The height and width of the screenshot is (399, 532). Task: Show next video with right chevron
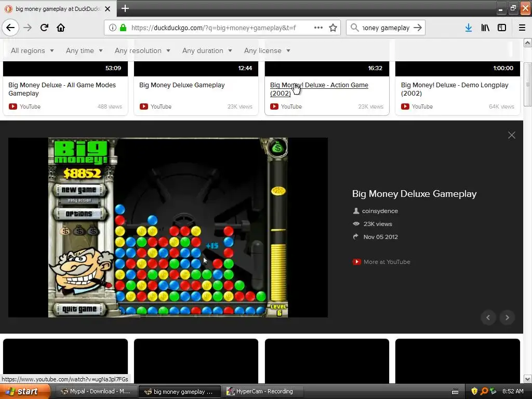(507, 317)
